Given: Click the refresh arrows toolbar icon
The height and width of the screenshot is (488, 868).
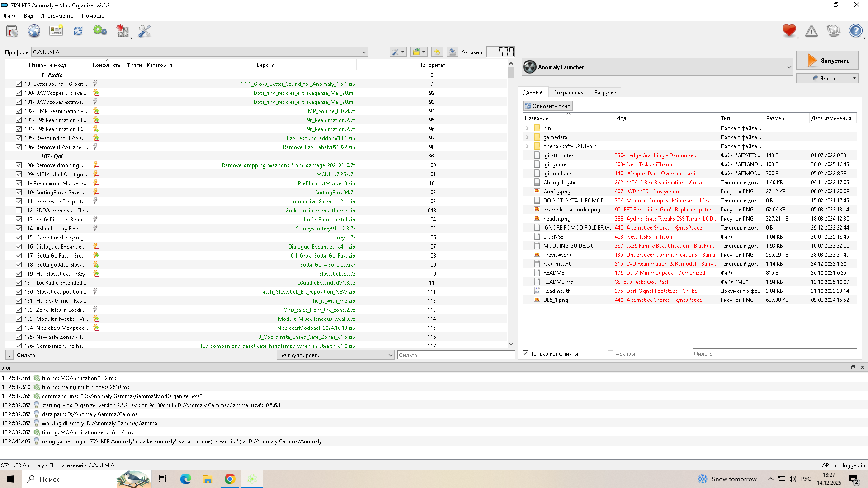Looking at the screenshot, I should pyautogui.click(x=78, y=31).
